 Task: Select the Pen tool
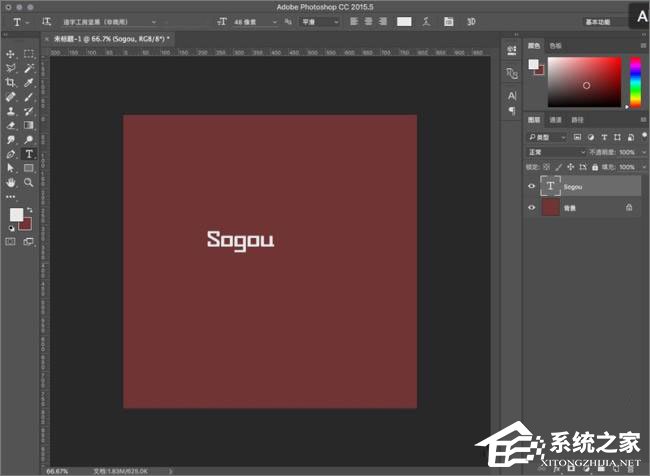(x=11, y=154)
